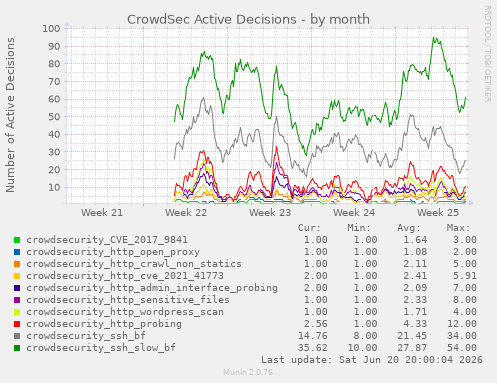This screenshot has width=497, height=383.
Task: Click the 80 y-axis tick label
Action: (x=54, y=64)
